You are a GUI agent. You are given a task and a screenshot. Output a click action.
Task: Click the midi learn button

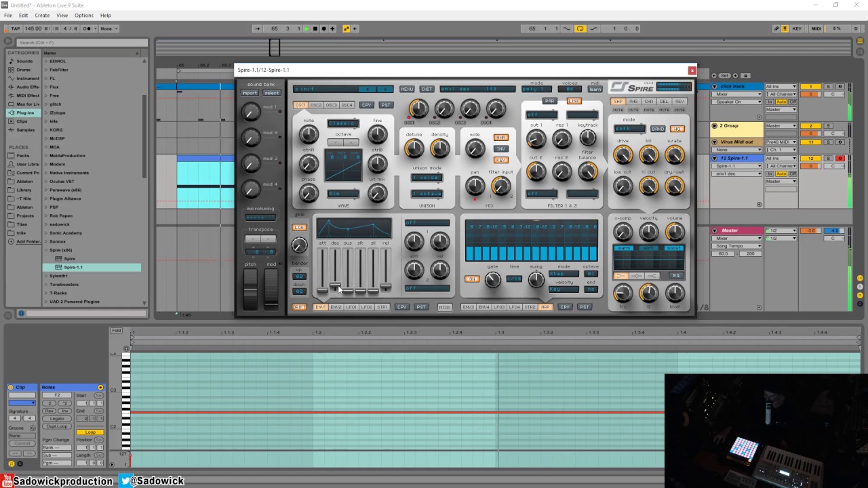(x=595, y=89)
